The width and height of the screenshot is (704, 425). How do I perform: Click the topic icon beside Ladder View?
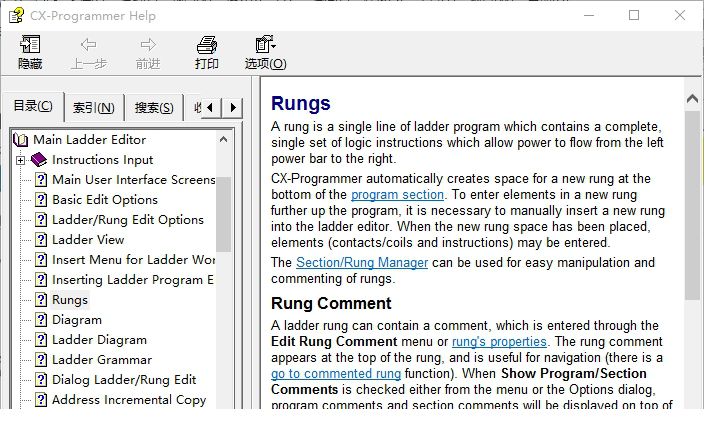point(41,239)
